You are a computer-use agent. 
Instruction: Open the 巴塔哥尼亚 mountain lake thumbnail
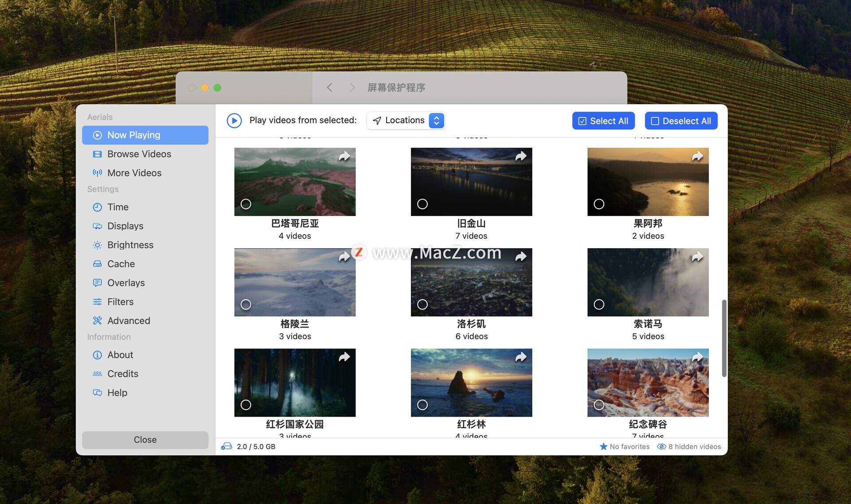pyautogui.click(x=295, y=182)
